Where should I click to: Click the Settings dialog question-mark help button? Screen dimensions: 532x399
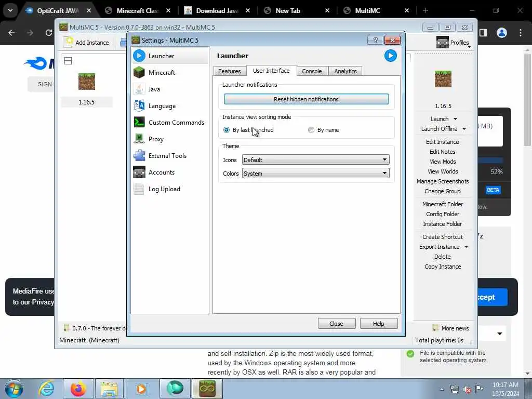pos(375,40)
